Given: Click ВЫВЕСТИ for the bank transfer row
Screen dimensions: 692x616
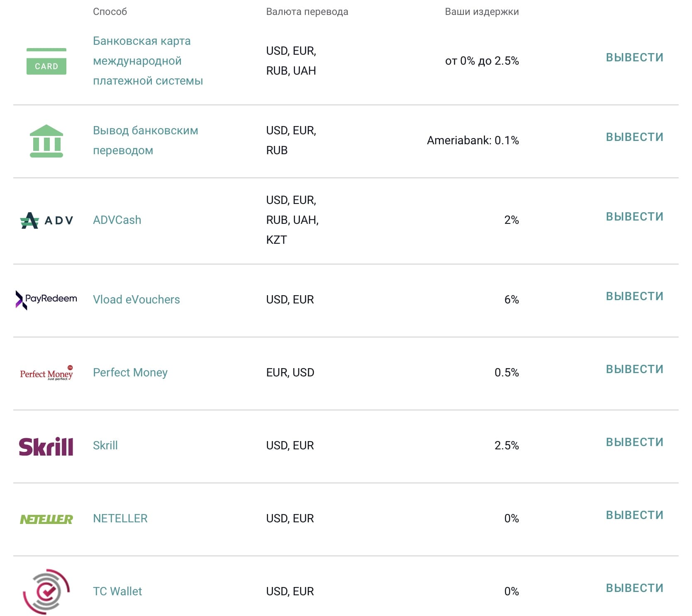Looking at the screenshot, I should [x=635, y=137].
